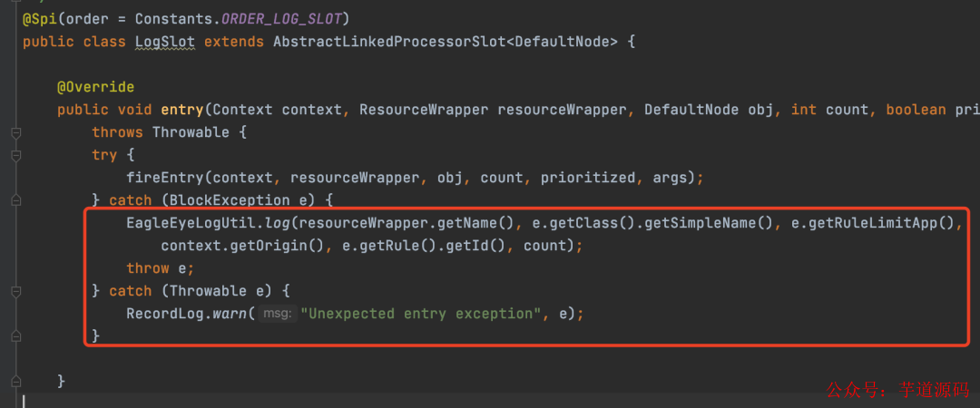Select the ORDER_LOG_SLOT constant
Screen dimensions: 980x408
[281, 19]
